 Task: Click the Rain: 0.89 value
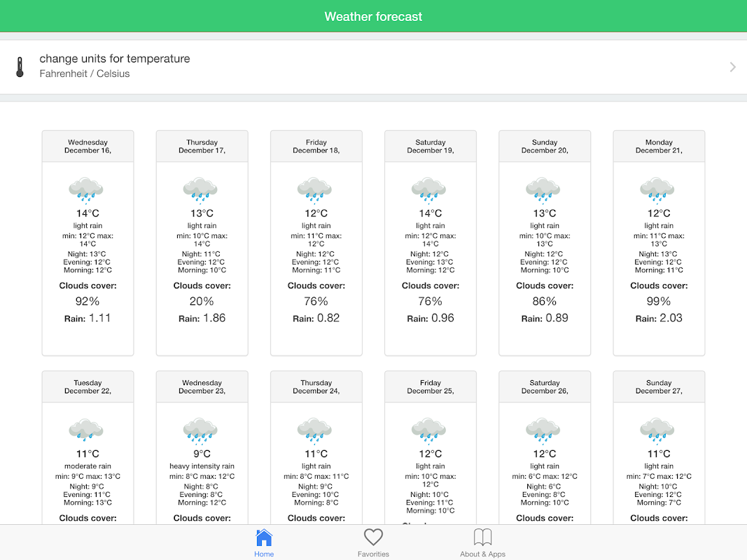(545, 318)
